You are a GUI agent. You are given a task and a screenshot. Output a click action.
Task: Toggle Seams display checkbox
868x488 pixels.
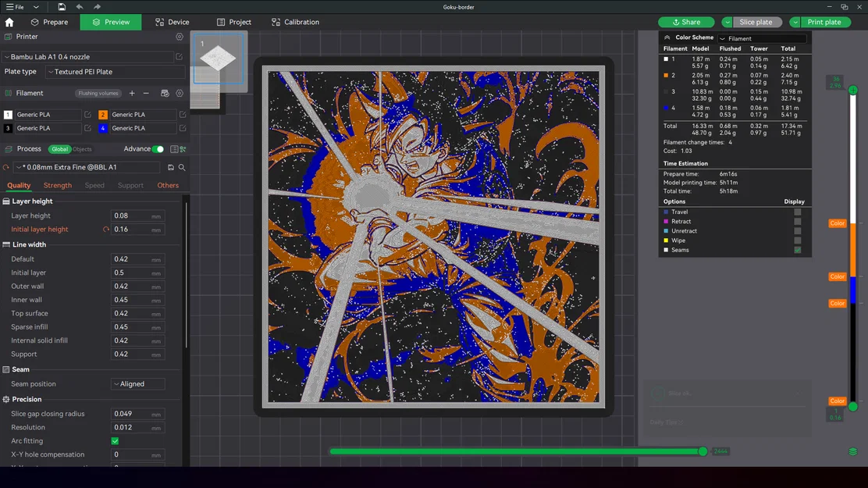coord(798,250)
